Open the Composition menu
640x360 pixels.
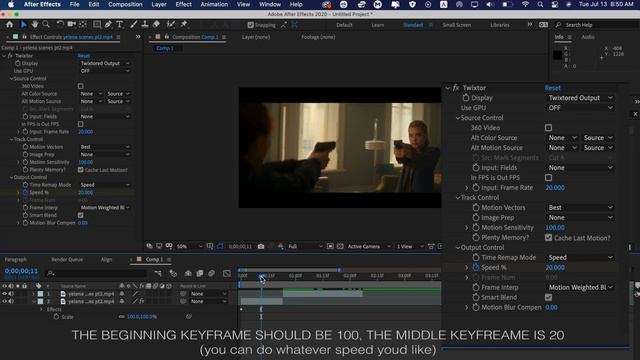(125, 4)
